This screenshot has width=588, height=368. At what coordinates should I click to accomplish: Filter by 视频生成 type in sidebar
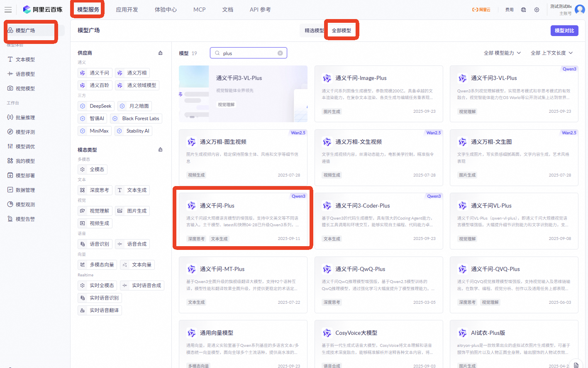point(95,223)
